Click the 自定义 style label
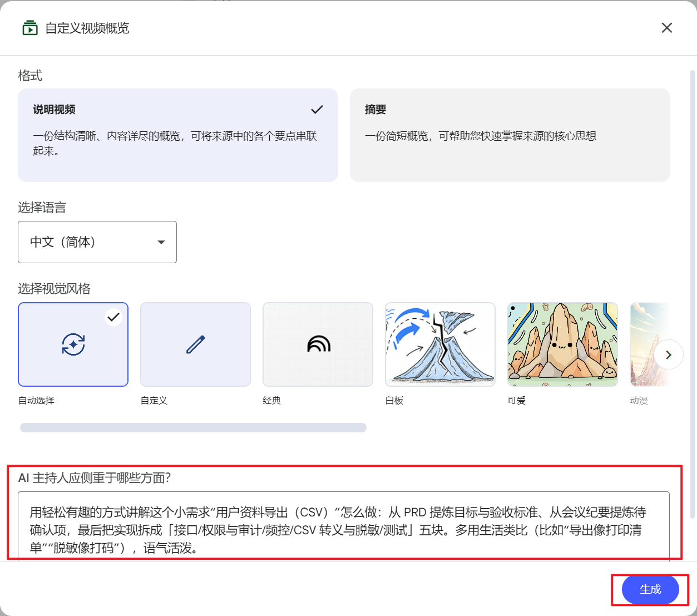Screen dimensions: 697x616 154,401
